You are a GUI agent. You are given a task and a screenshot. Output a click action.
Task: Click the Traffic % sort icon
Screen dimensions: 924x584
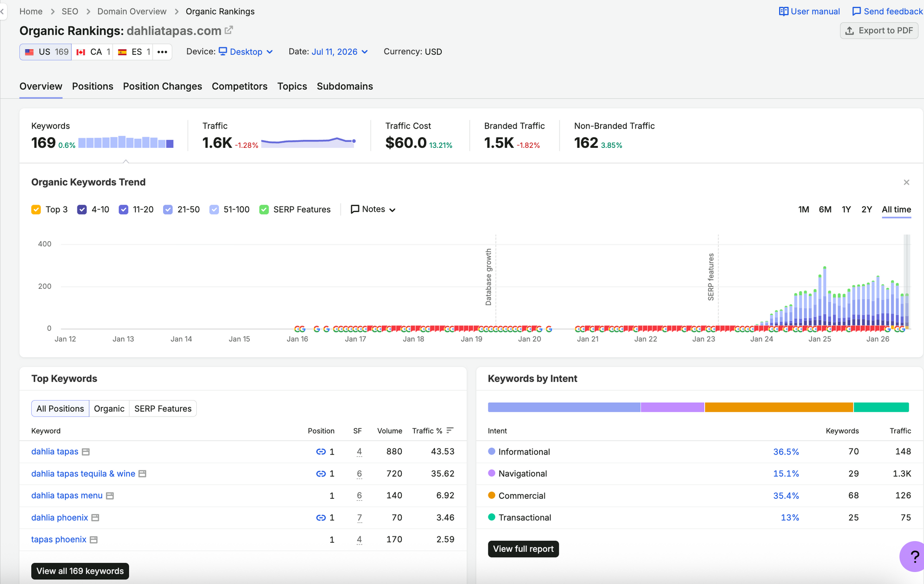click(x=450, y=430)
